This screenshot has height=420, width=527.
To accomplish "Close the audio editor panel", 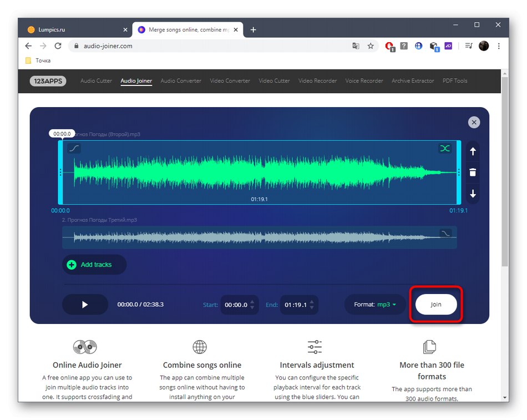I will [474, 123].
